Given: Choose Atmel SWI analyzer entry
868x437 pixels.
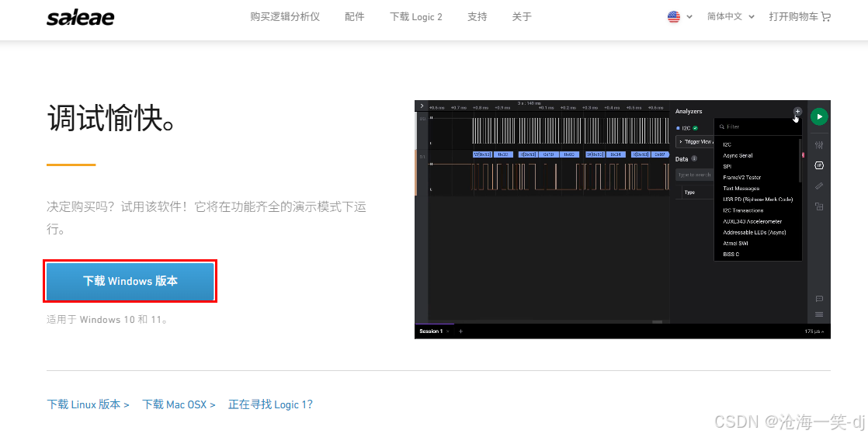Looking at the screenshot, I should point(735,244).
